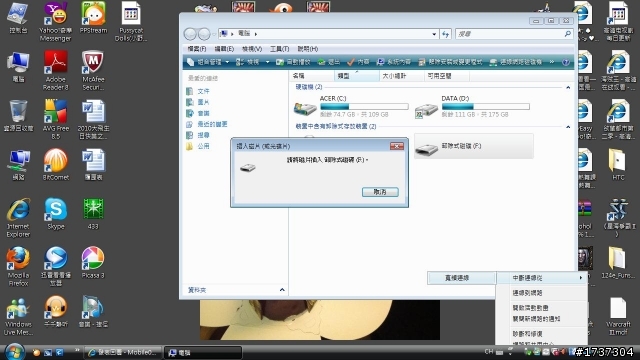Open the 檢視 Views toolbar dropdown arrow
640x360 pixels.
click(267, 62)
